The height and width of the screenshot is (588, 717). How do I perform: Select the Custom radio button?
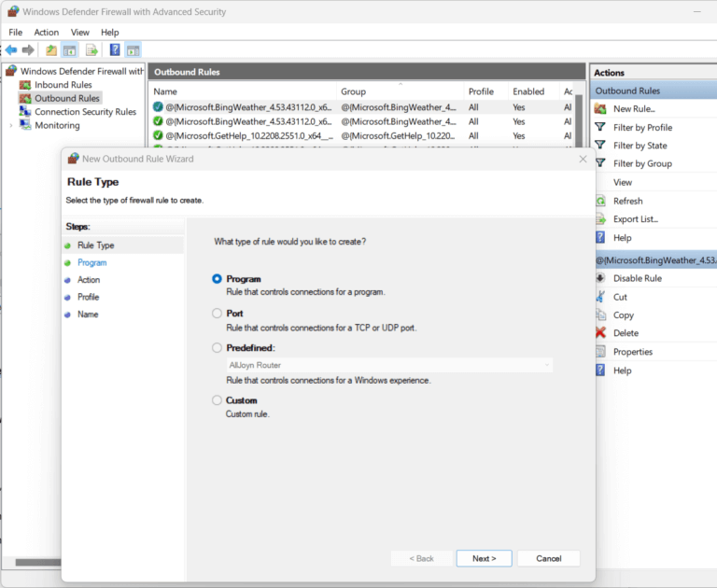[x=217, y=400]
